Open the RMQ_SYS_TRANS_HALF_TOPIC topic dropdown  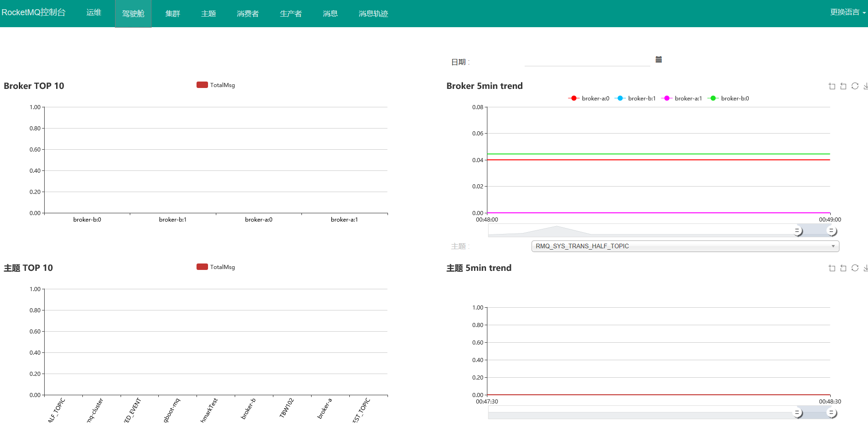[x=685, y=246]
